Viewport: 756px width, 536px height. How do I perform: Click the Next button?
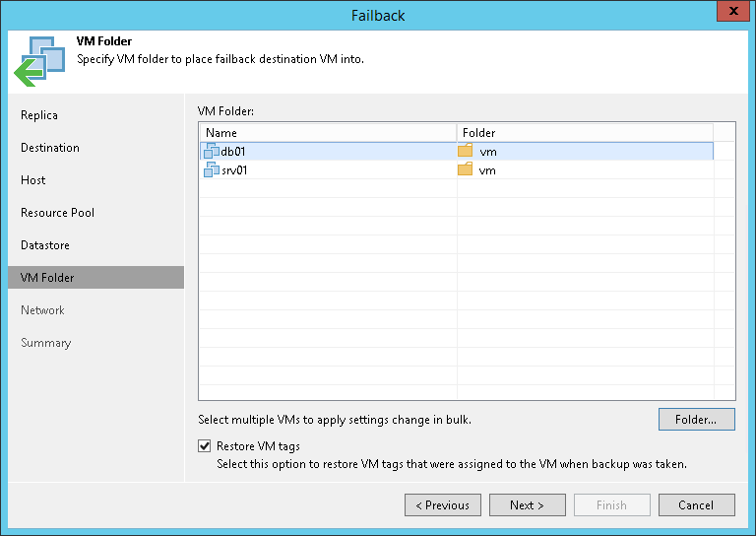click(528, 505)
